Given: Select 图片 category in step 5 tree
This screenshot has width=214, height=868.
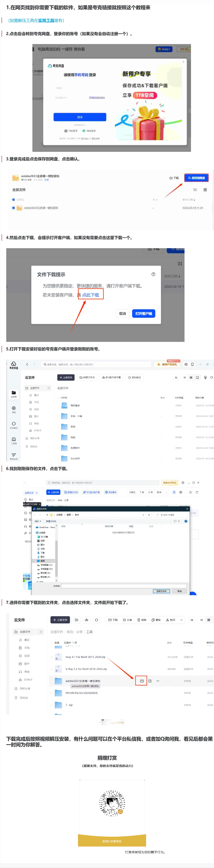Looking at the screenshot, I should (x=34, y=416).
